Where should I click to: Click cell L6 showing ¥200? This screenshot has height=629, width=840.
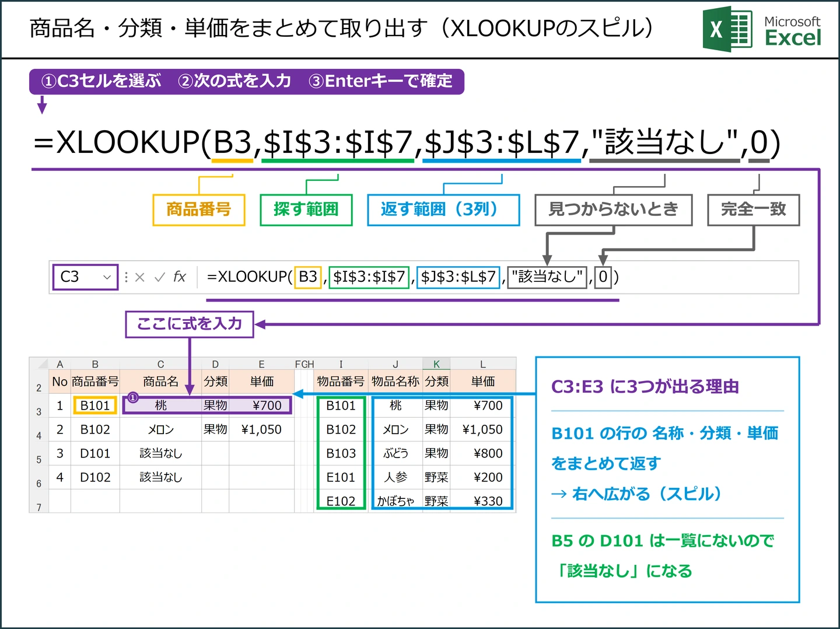click(483, 477)
